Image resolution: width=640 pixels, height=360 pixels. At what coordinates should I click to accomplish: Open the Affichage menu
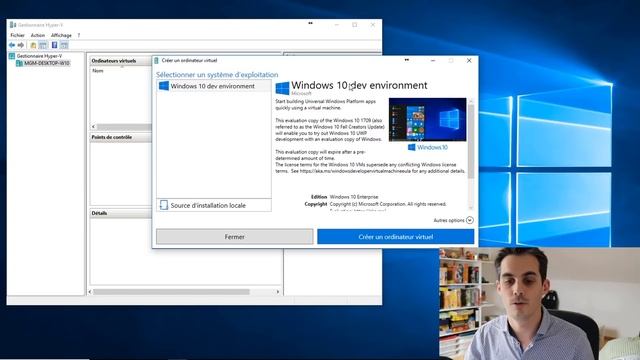[x=61, y=36]
